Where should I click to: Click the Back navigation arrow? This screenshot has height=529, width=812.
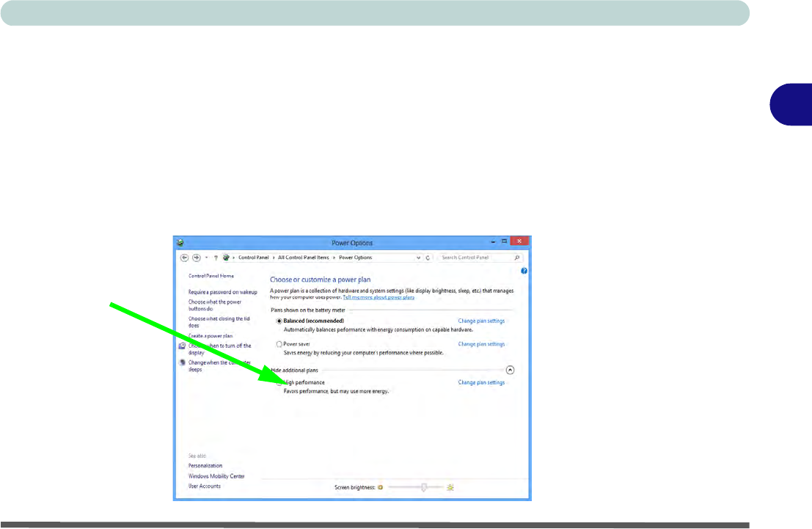(184, 258)
